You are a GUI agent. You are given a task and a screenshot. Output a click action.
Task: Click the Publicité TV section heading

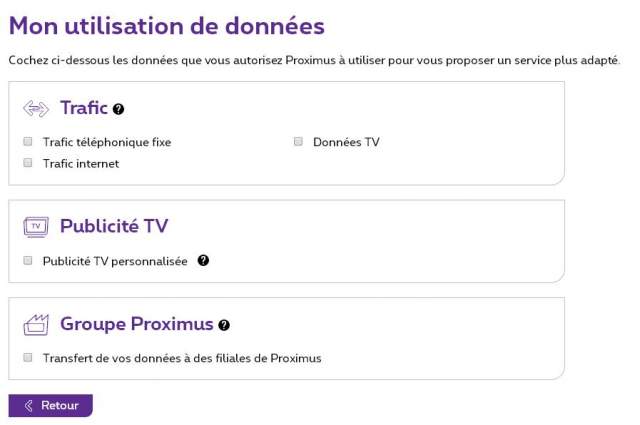coord(114,226)
